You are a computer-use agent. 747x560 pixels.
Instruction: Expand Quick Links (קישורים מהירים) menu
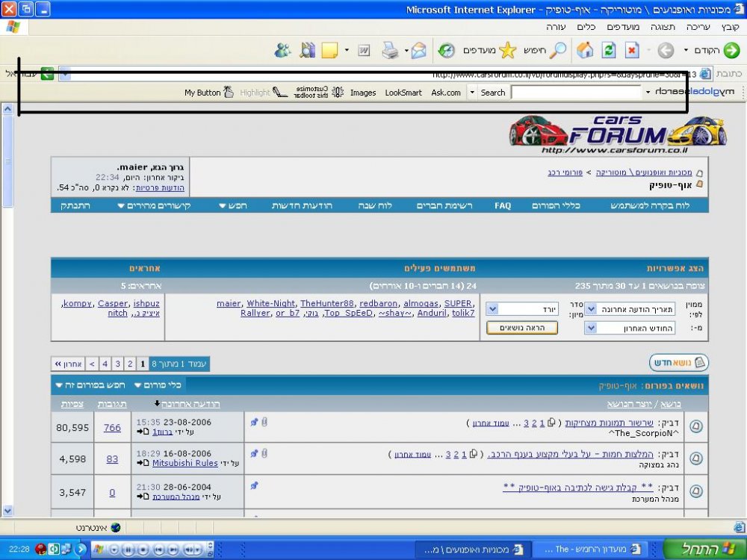(154, 206)
